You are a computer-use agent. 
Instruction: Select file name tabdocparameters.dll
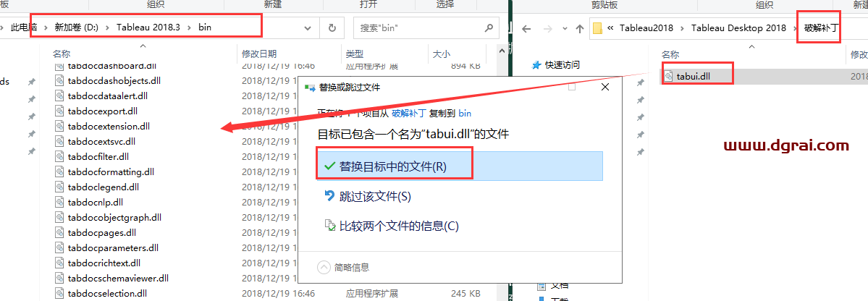pos(113,247)
